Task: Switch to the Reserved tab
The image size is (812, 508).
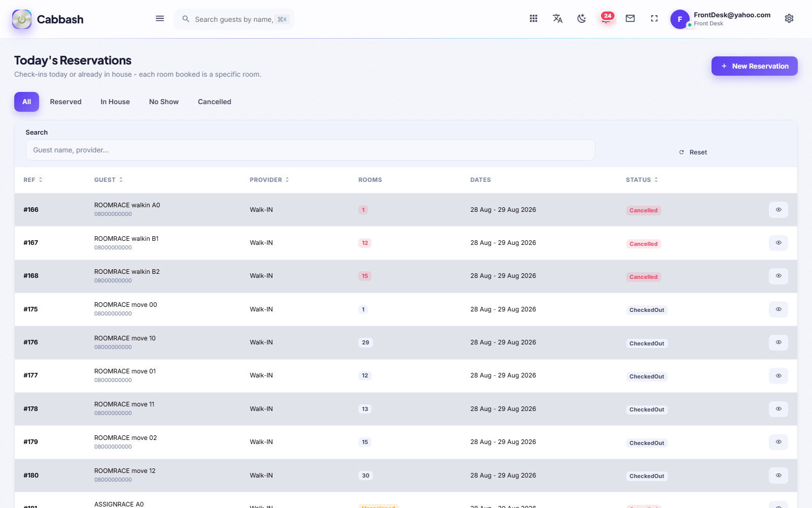Action: click(65, 102)
